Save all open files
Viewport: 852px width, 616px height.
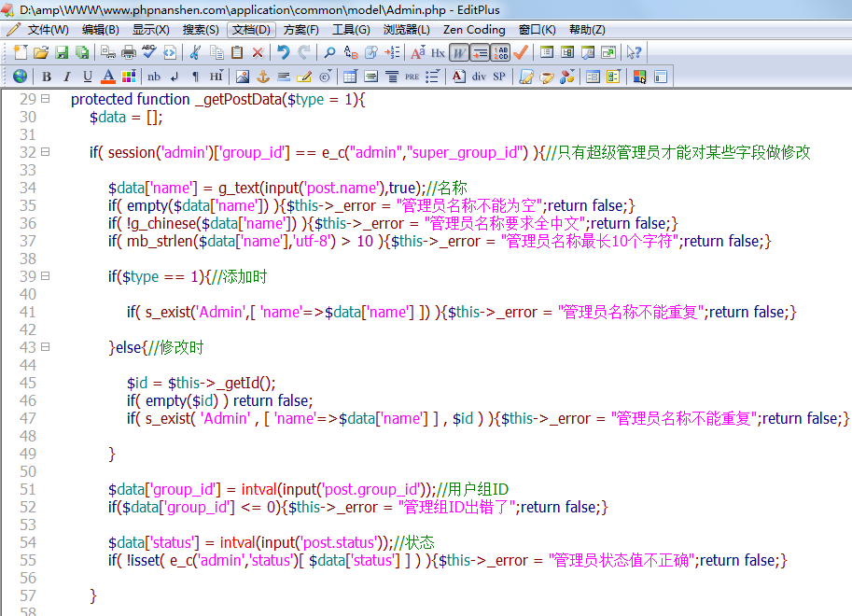(82, 53)
